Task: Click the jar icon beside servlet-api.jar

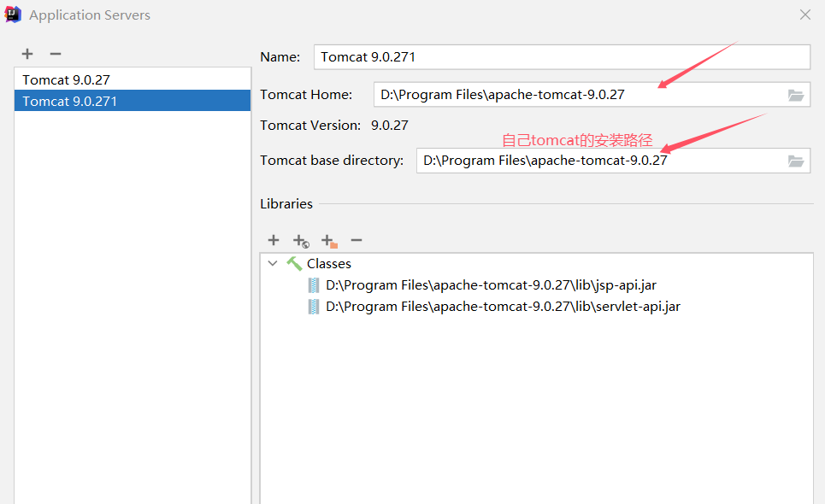Action: coord(314,307)
